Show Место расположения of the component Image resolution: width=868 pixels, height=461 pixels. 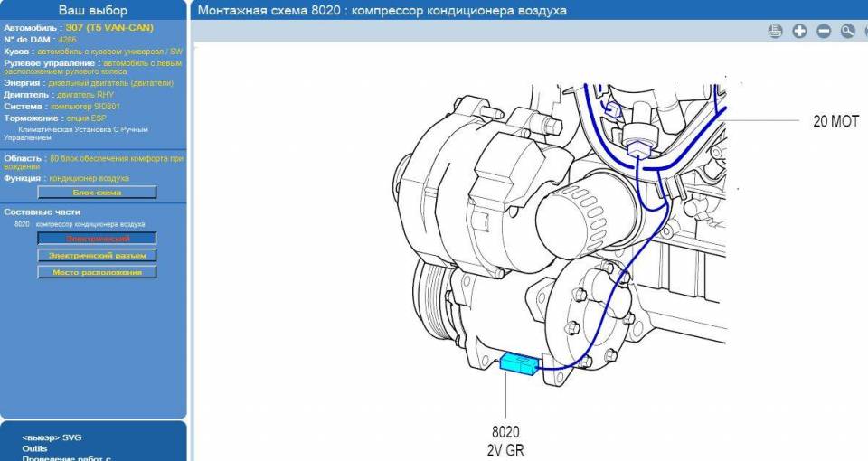97,272
